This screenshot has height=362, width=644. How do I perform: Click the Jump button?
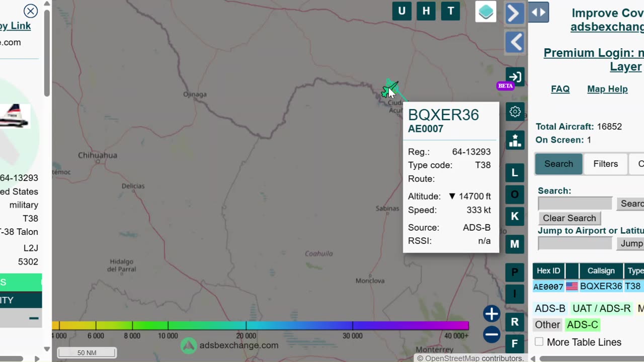(630, 243)
